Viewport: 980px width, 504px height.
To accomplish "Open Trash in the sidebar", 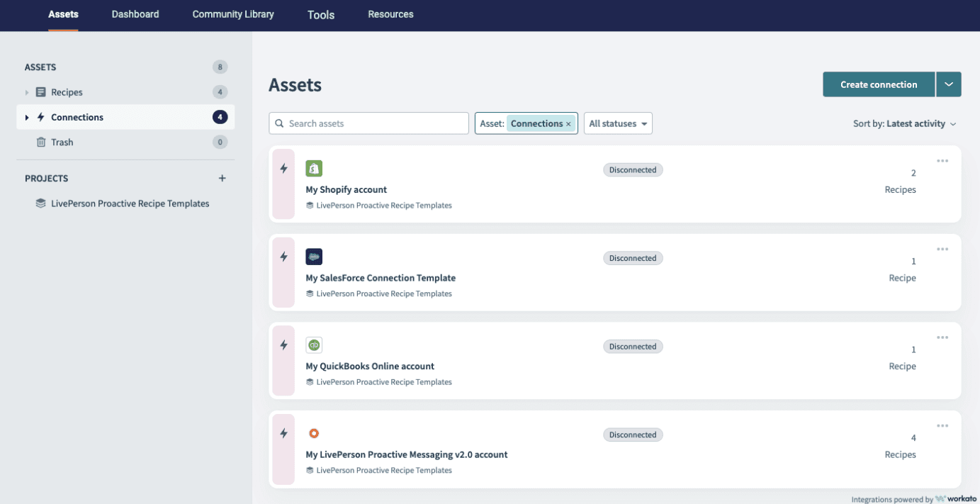I will 62,142.
